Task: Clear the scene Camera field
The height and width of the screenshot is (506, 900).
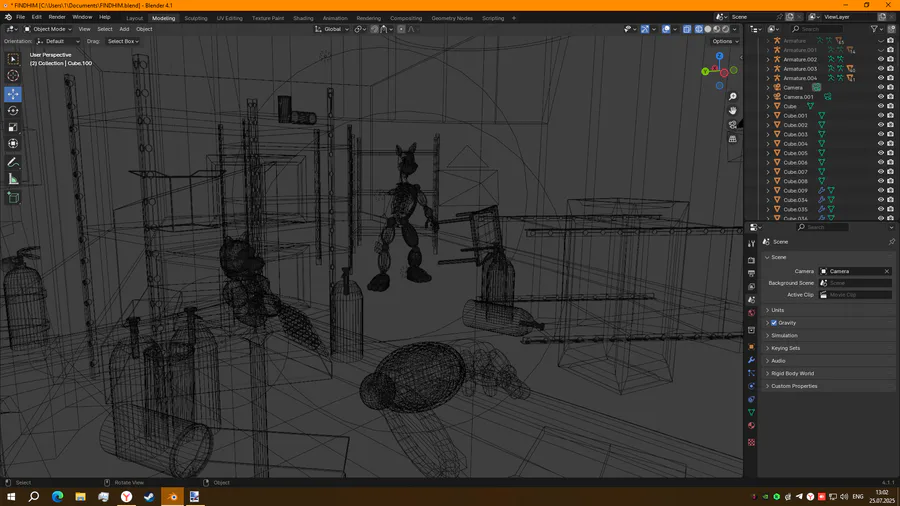Action: 887,271
